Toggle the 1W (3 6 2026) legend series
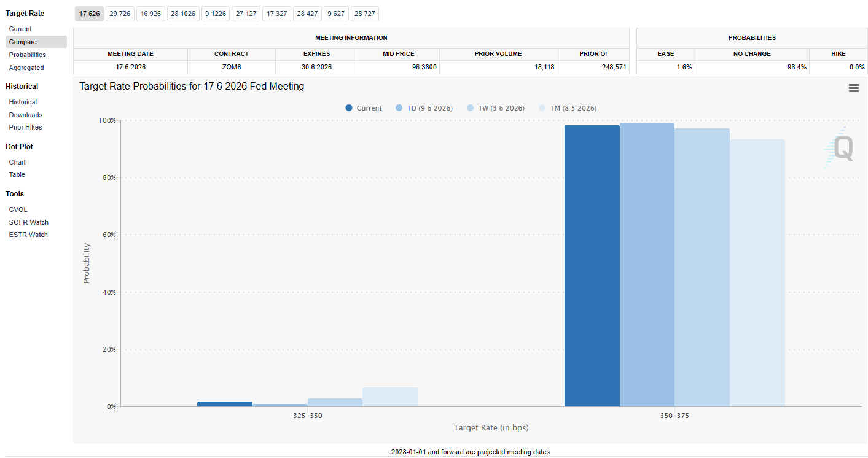The height and width of the screenshot is (458, 868). pos(496,108)
